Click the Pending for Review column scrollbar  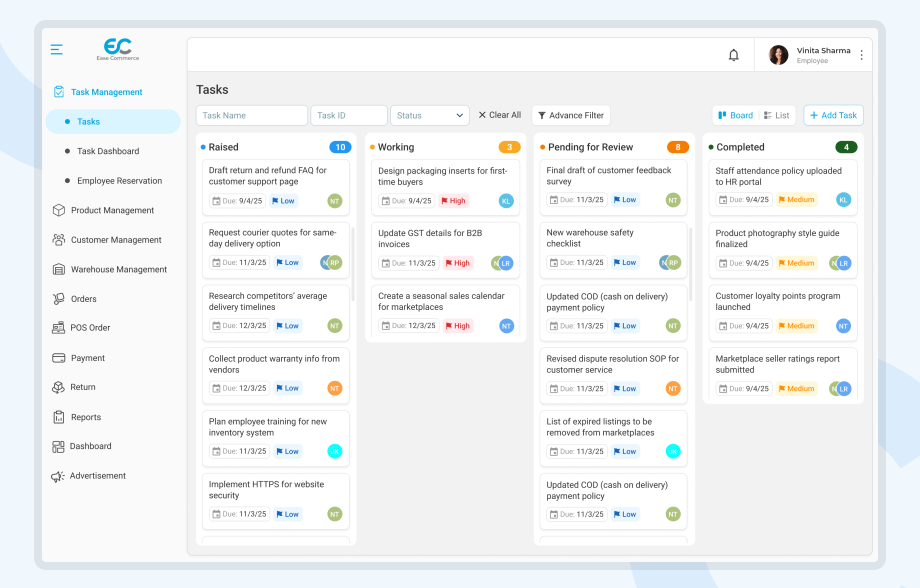click(x=691, y=264)
